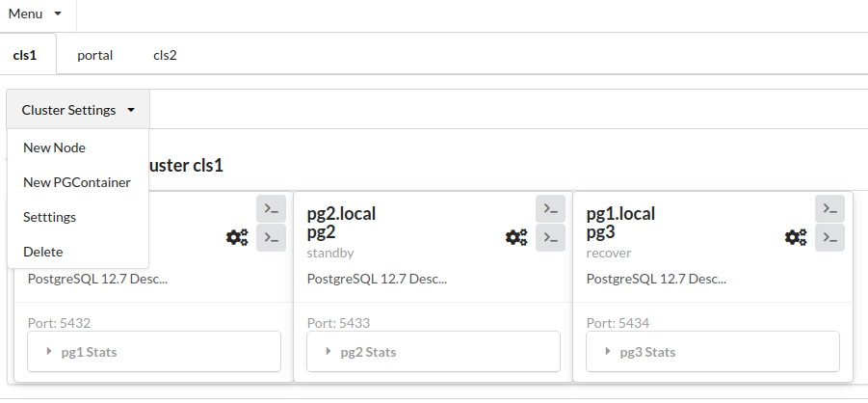Image resolution: width=868 pixels, height=403 pixels.
Task: Click Port: 5433 text
Action: pyautogui.click(x=338, y=323)
